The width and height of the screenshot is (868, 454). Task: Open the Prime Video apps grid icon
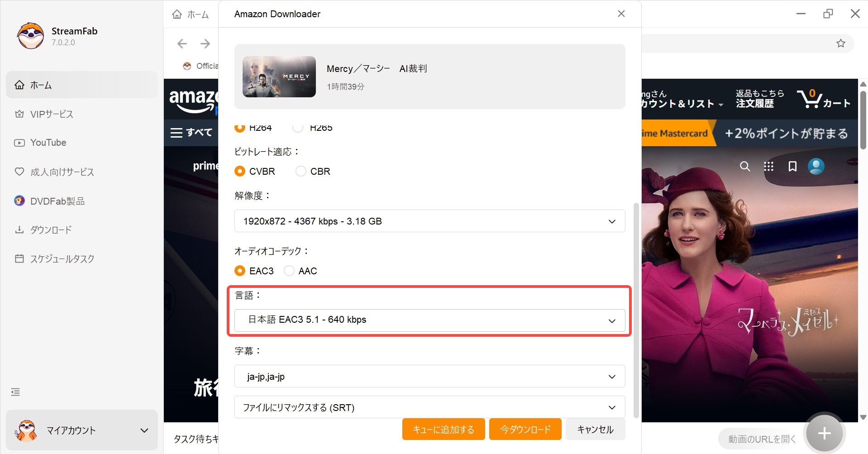coord(768,167)
